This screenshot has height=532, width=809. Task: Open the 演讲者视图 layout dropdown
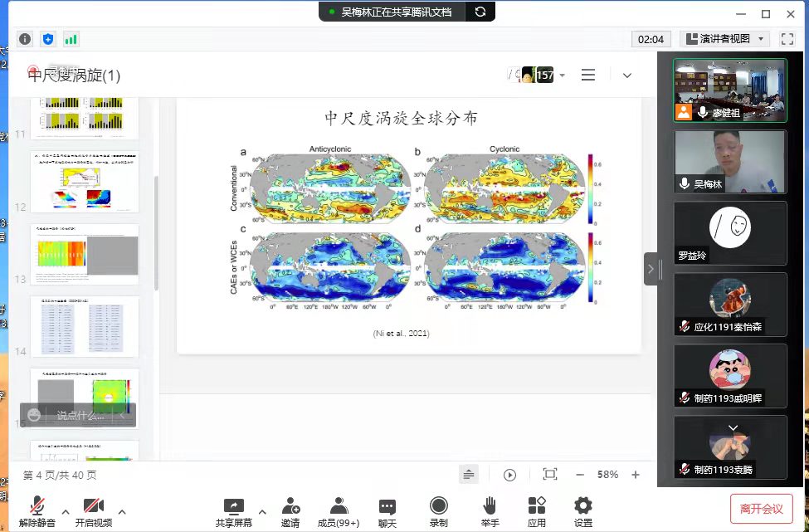click(726, 39)
